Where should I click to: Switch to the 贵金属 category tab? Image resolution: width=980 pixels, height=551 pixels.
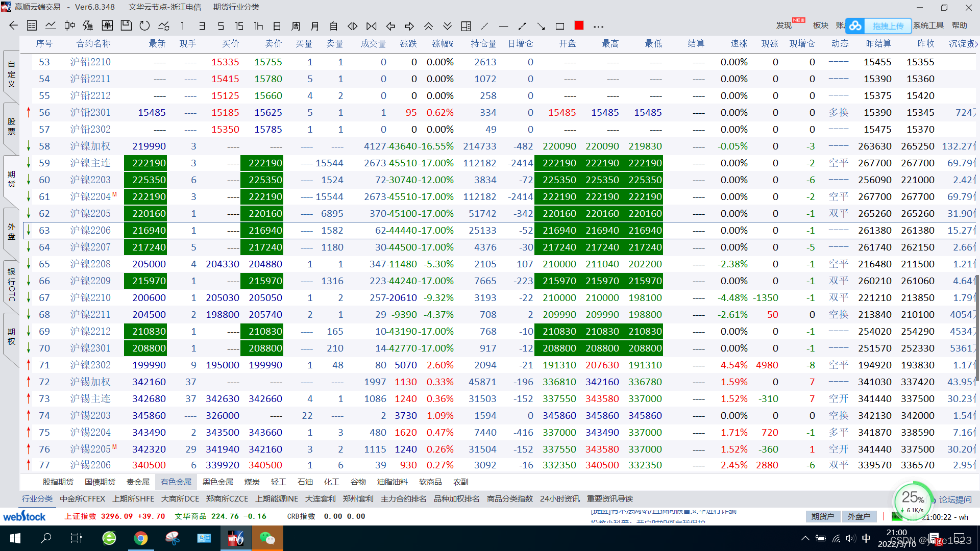[x=138, y=482]
